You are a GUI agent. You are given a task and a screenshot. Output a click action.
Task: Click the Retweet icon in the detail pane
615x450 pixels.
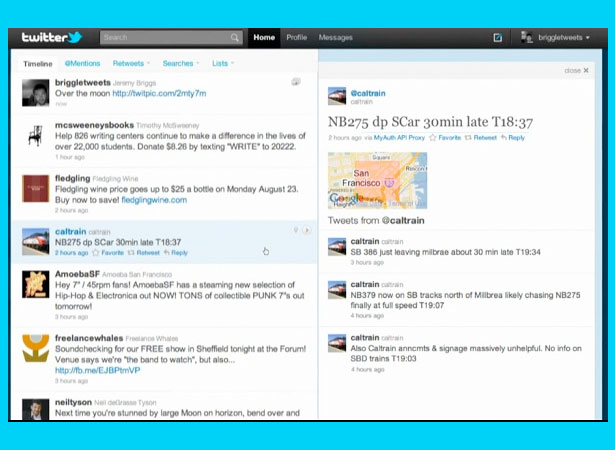(x=468, y=138)
